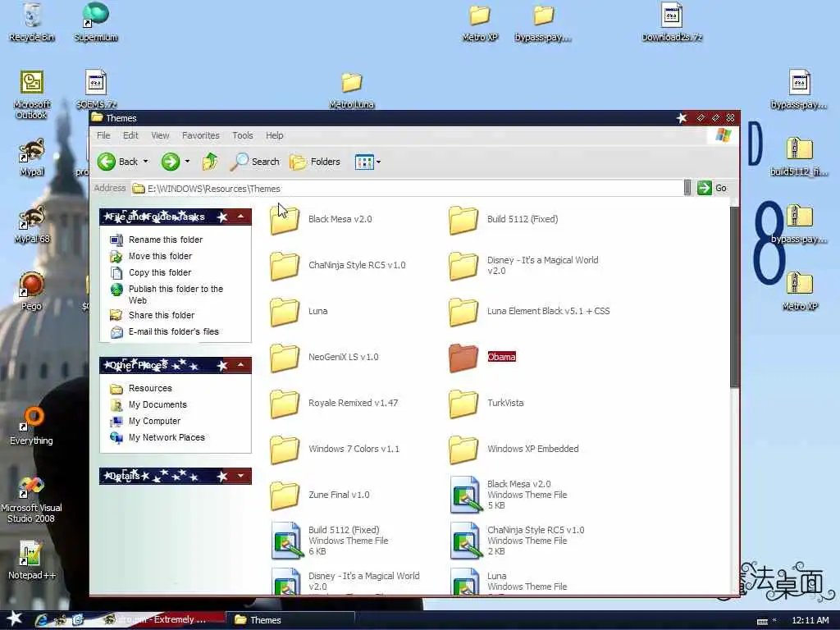Open the View menu

click(x=160, y=135)
